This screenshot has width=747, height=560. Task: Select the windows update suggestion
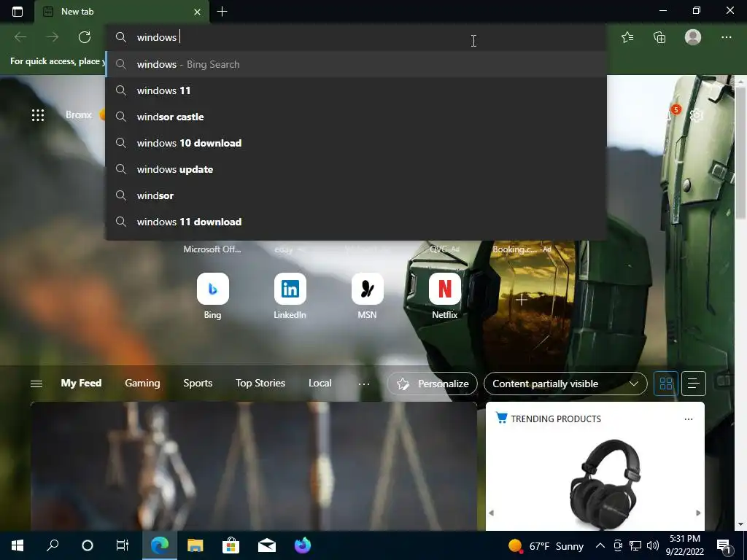[x=355, y=169]
